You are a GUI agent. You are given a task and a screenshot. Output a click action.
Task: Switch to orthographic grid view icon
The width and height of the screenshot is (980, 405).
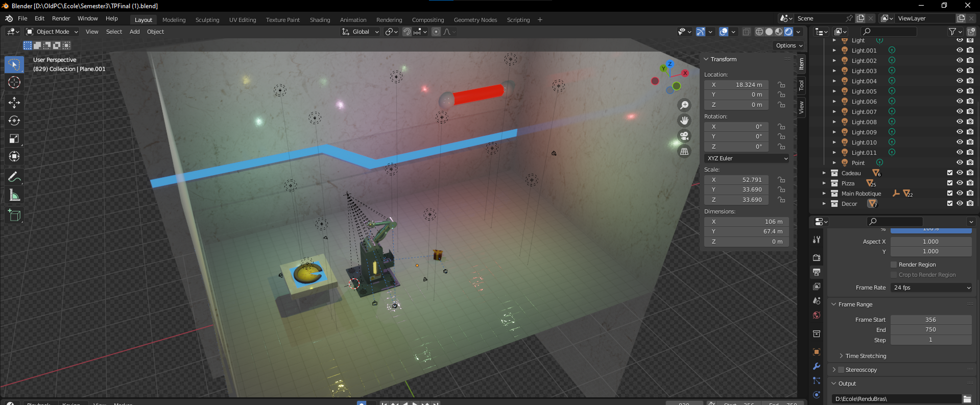click(x=684, y=152)
